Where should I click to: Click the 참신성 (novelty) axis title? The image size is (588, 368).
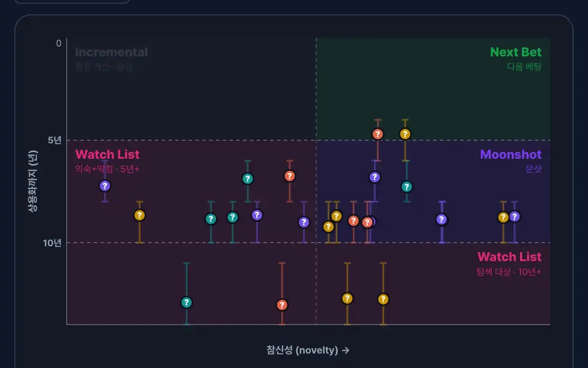[308, 350]
